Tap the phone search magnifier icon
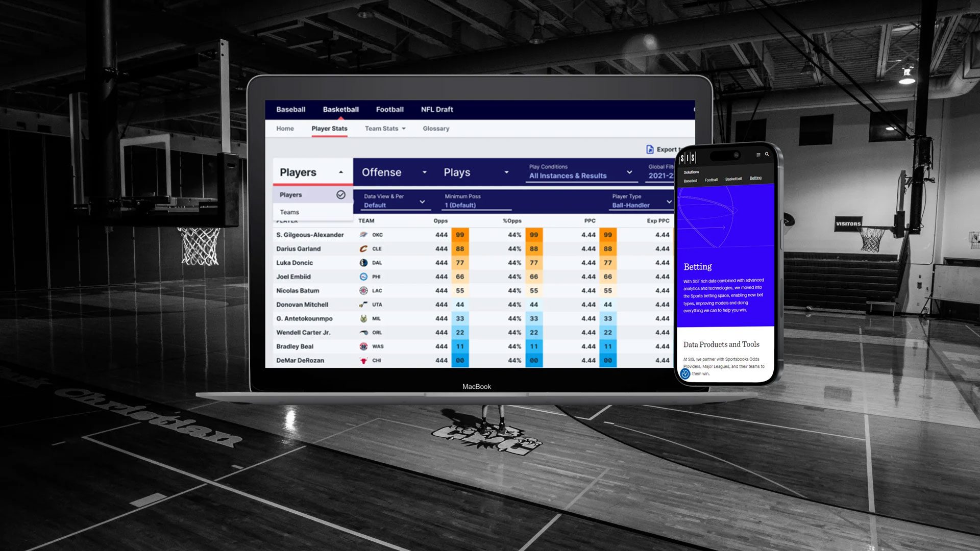 [767, 154]
